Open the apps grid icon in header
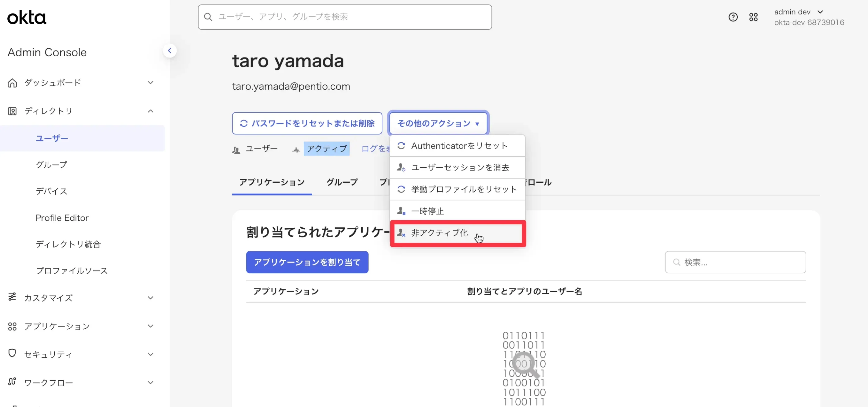 tap(753, 17)
